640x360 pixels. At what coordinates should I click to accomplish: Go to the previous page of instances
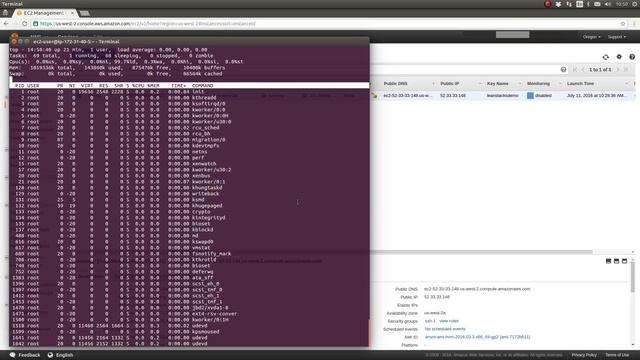point(583,69)
